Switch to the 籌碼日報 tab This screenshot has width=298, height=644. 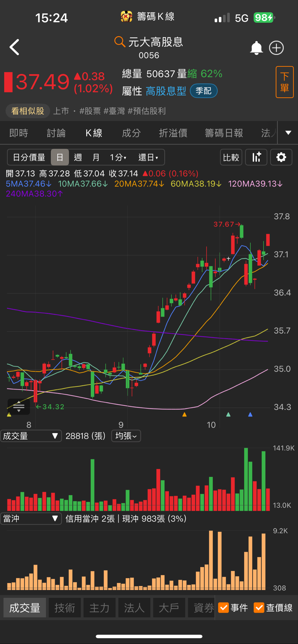pyautogui.click(x=224, y=133)
